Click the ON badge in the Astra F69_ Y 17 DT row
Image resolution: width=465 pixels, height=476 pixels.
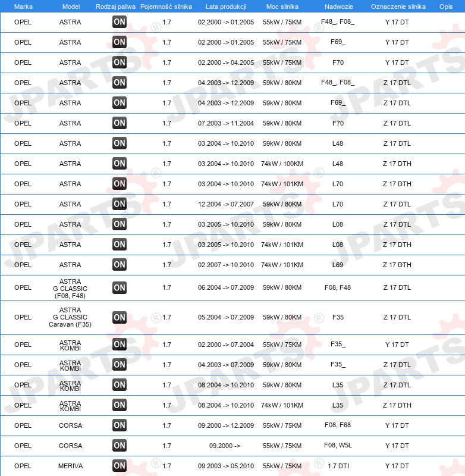[x=119, y=42]
